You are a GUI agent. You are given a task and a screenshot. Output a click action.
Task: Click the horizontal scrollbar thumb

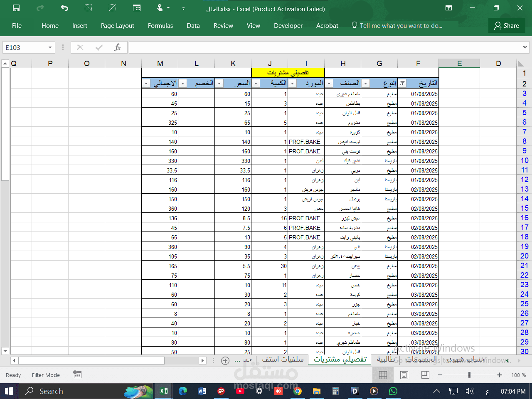[x=91, y=360]
